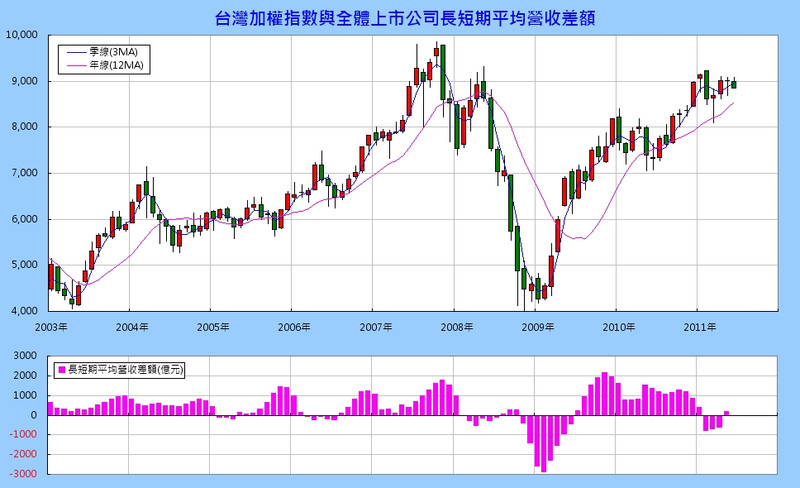Click the tallest green candlestick near late 2007 peak

(442, 72)
